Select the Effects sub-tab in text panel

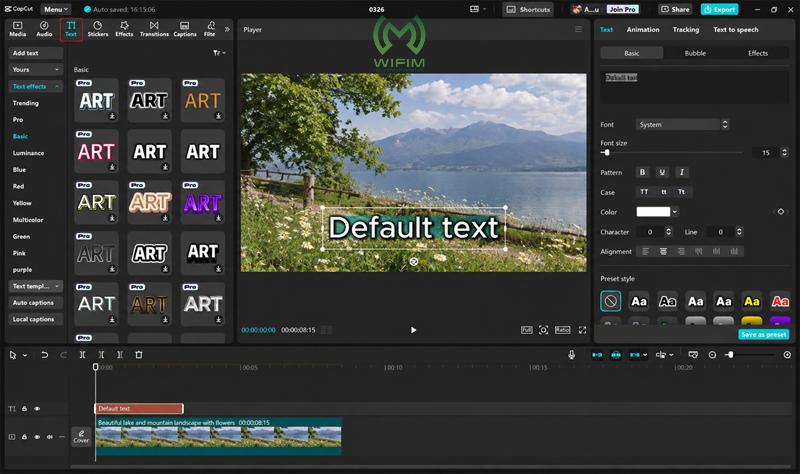click(758, 53)
